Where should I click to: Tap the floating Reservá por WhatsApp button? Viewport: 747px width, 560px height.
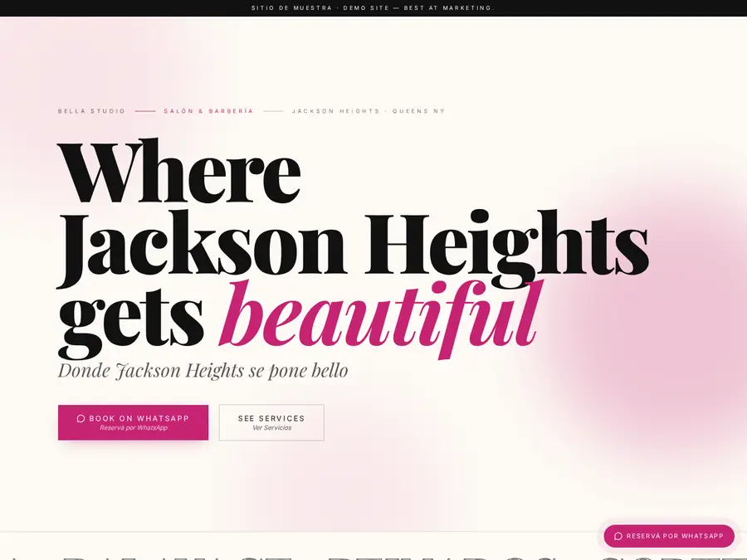[x=669, y=536]
